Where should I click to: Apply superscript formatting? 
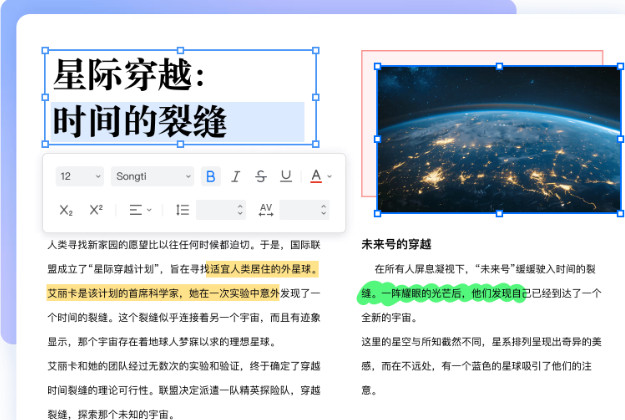96,210
